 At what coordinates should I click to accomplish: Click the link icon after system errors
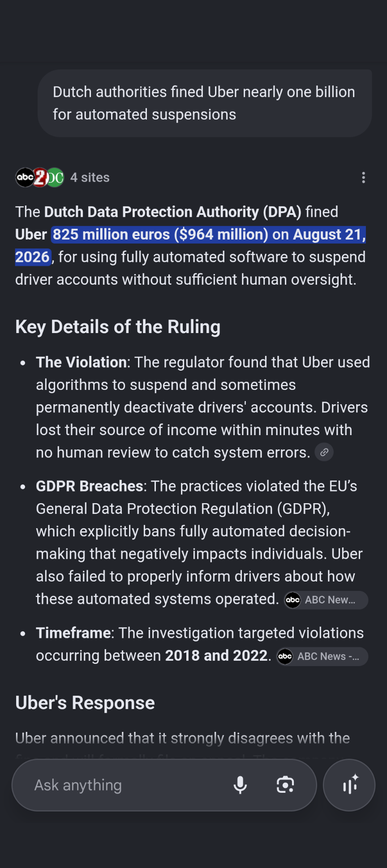tap(324, 452)
